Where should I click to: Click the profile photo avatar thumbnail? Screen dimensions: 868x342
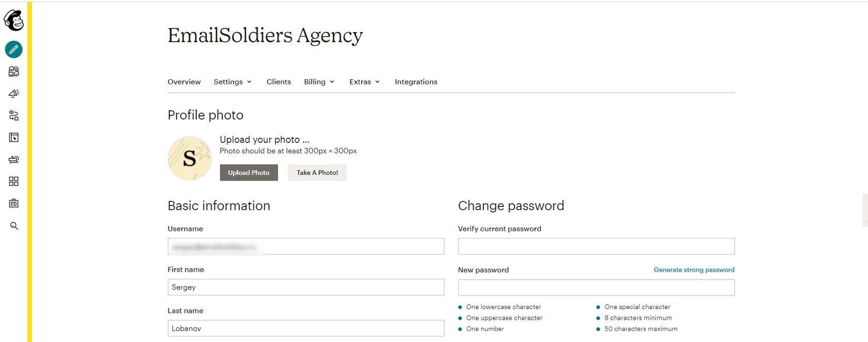[190, 158]
